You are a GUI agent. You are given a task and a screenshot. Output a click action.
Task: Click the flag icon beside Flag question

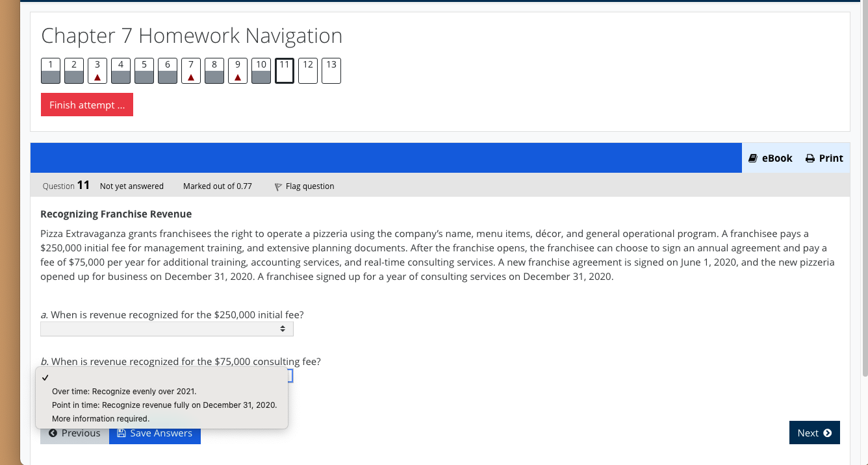(277, 186)
